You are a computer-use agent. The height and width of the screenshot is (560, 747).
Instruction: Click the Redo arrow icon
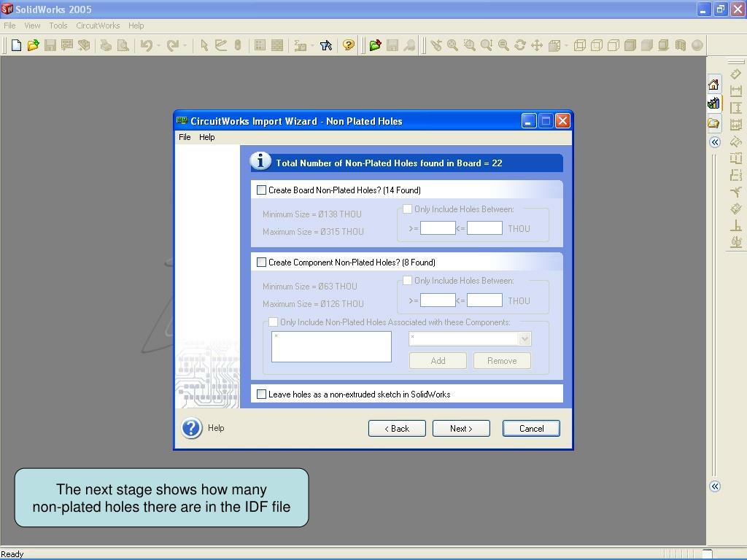pos(172,45)
